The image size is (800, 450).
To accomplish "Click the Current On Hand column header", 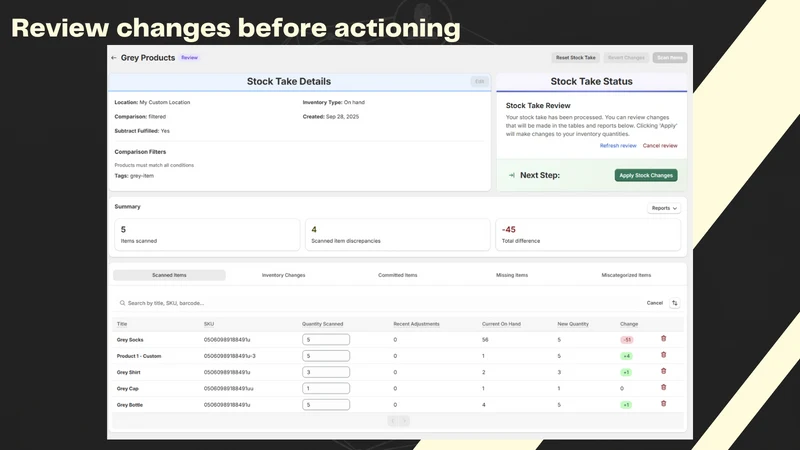I will pyautogui.click(x=501, y=324).
